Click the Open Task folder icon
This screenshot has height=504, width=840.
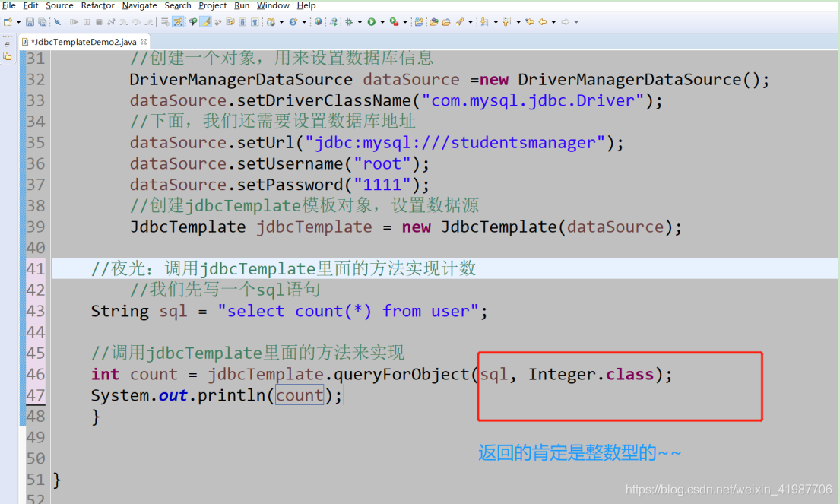446,22
